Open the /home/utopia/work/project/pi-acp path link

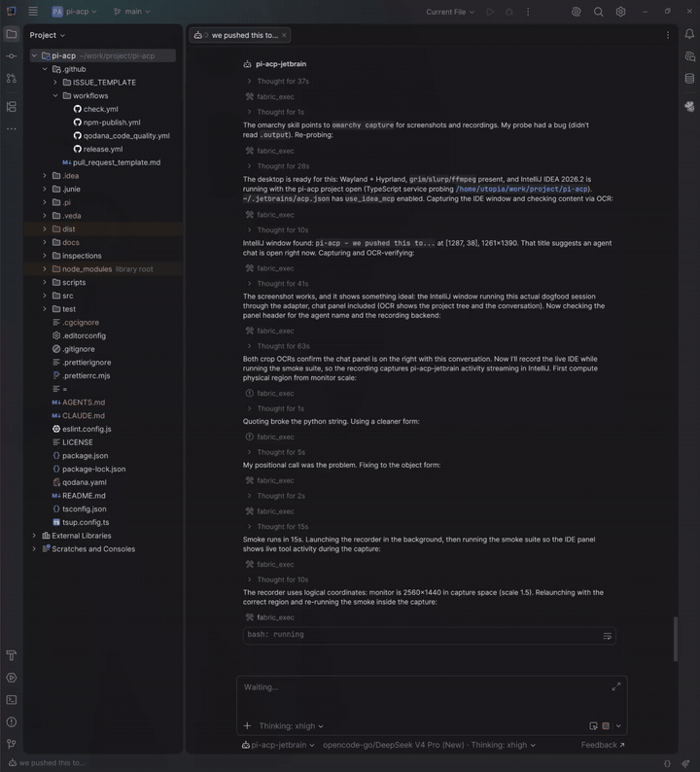coord(521,189)
